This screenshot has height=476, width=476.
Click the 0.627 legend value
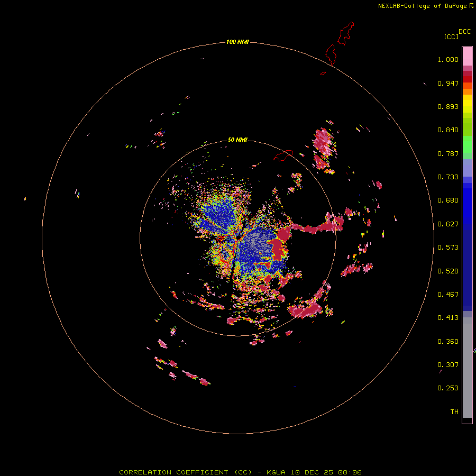pos(448,224)
